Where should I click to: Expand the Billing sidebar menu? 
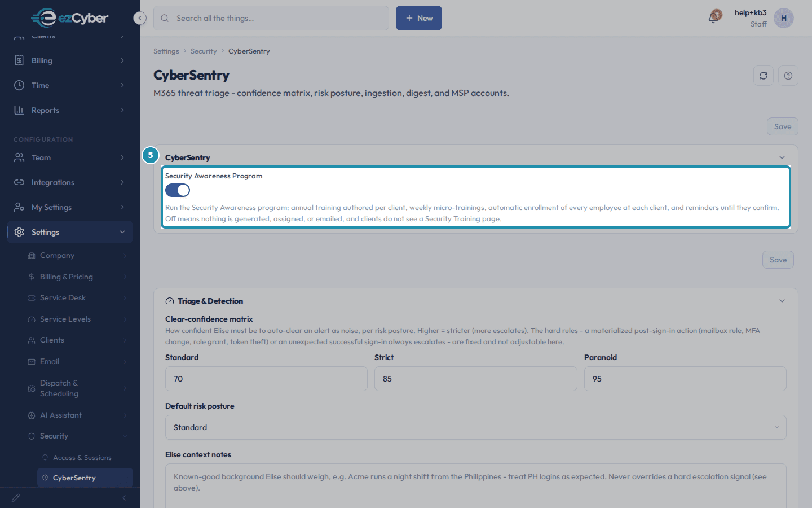click(122, 60)
